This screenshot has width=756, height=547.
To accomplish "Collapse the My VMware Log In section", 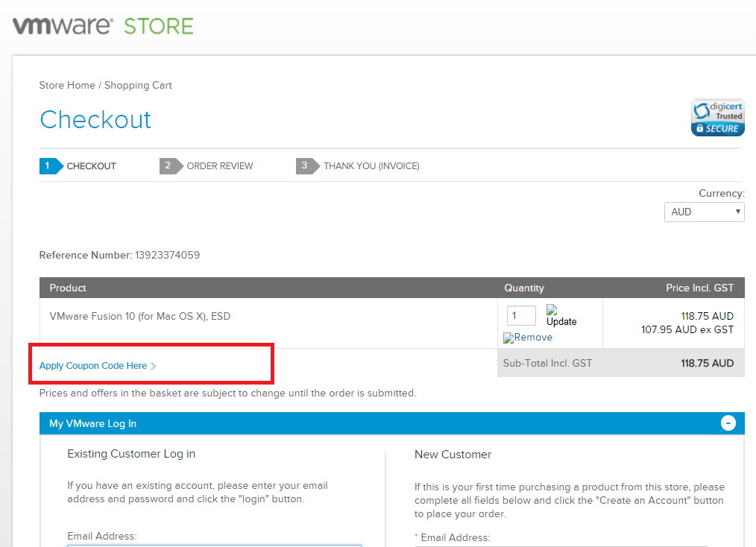I will 728,423.
